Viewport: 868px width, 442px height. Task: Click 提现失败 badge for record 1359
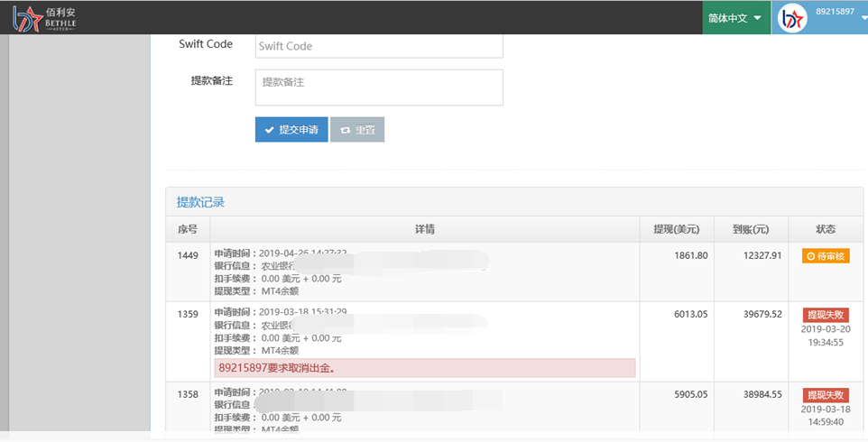point(826,315)
